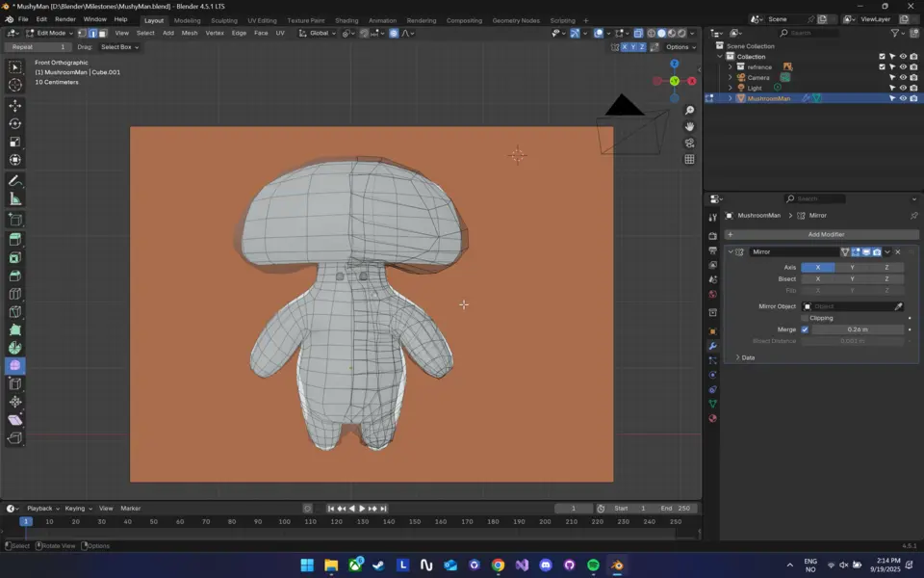The image size is (924, 578).
Task: Hide the Light object with its eye icon
Action: (903, 88)
